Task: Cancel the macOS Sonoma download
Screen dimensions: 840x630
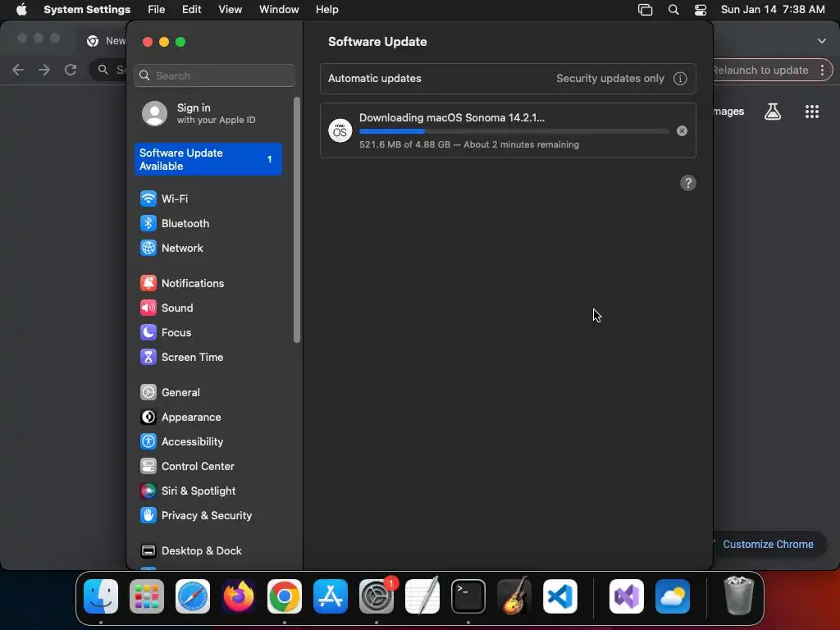Action: click(x=682, y=131)
